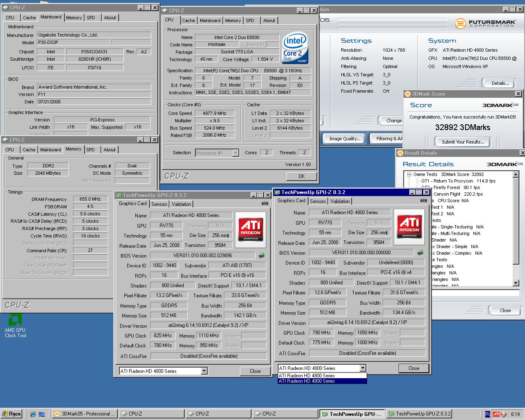Click the OK button in CPU-Z
The height and width of the screenshot is (420, 525).
(301, 176)
